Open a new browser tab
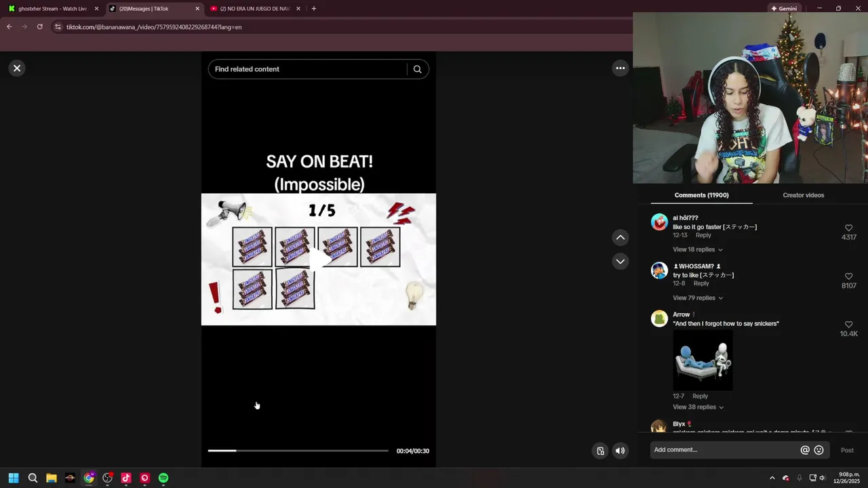The height and width of the screenshot is (488, 868). click(313, 9)
